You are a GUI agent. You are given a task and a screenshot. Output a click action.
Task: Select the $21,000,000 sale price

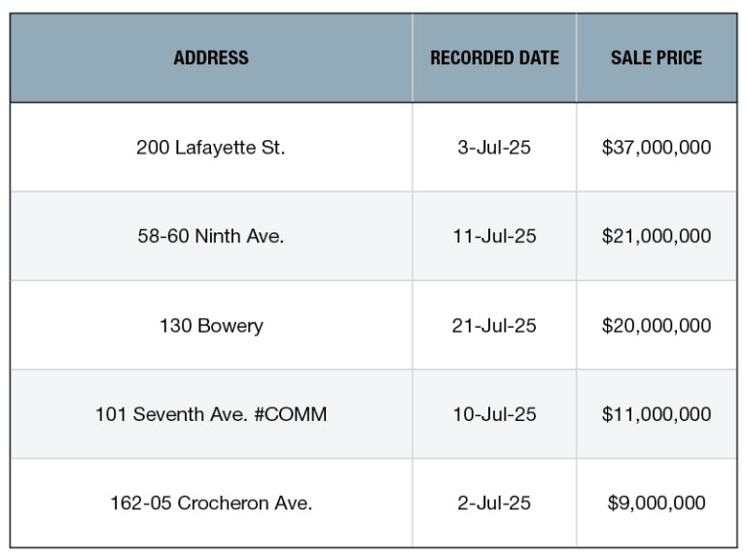pyautogui.click(x=657, y=235)
